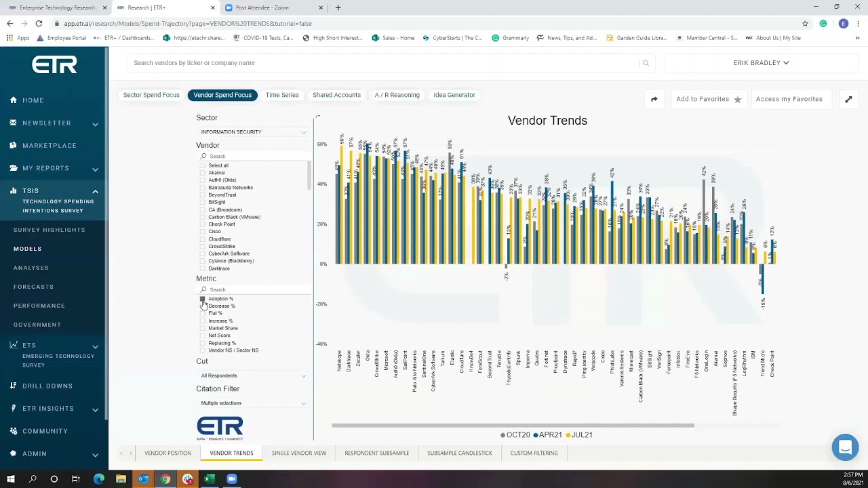Screen dimensions: 868x488
Task: Open the Subsample Candlestick tab
Action: 460,453
